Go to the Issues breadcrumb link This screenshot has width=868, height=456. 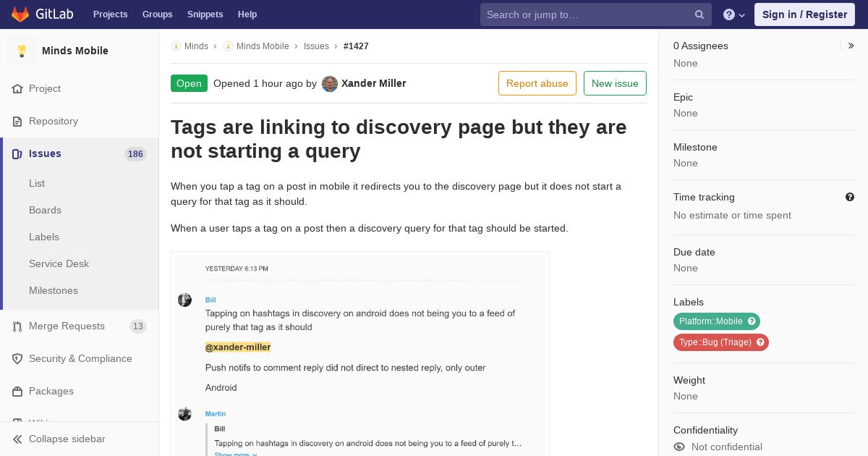click(316, 46)
